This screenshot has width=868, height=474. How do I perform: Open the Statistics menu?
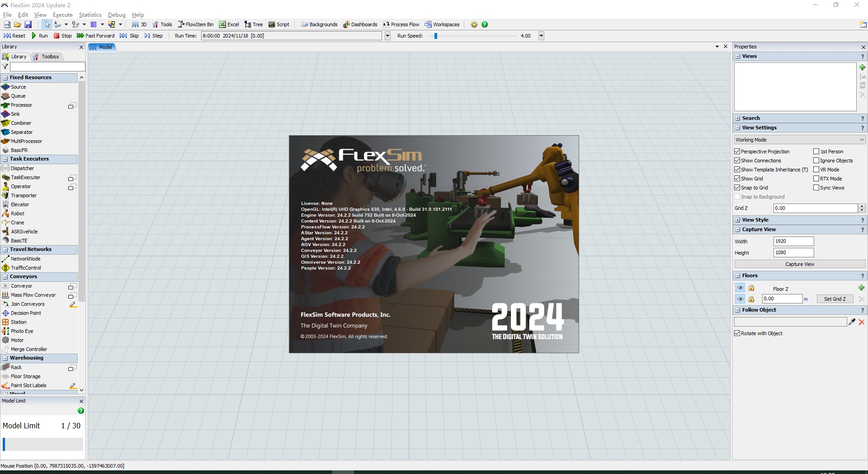tap(90, 15)
